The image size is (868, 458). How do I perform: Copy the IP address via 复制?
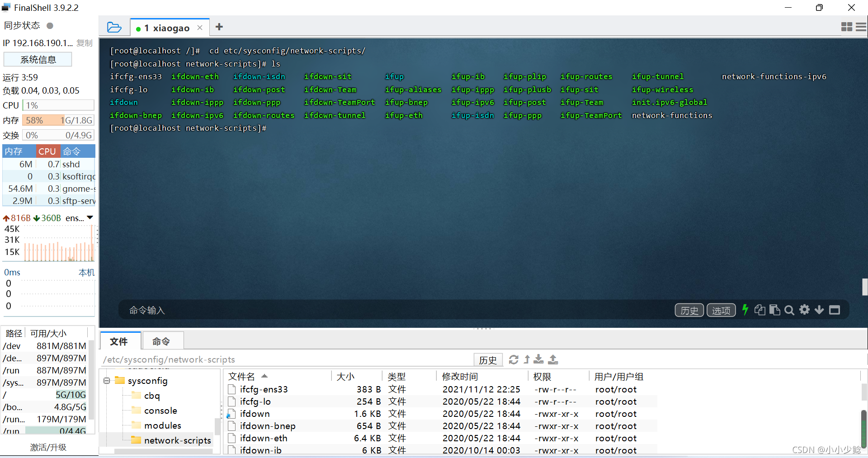click(x=85, y=43)
